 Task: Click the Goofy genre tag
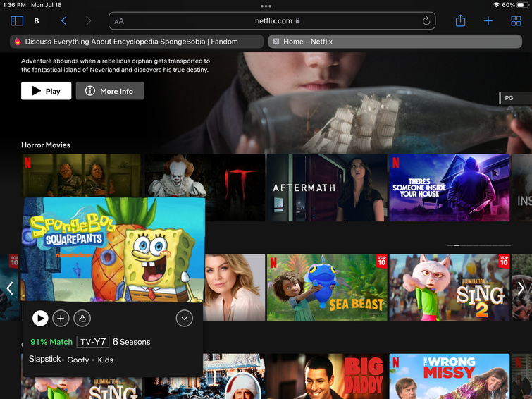pyautogui.click(x=78, y=360)
